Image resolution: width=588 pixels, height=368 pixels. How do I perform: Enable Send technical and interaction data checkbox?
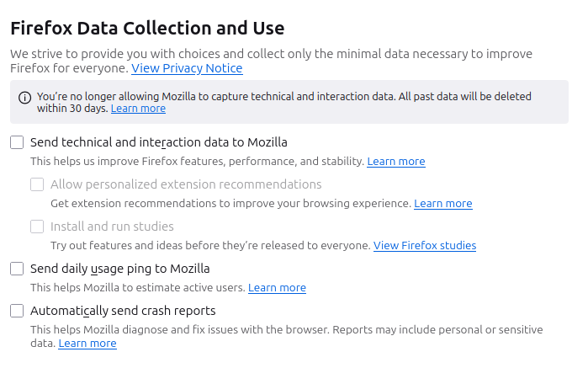[x=17, y=142]
